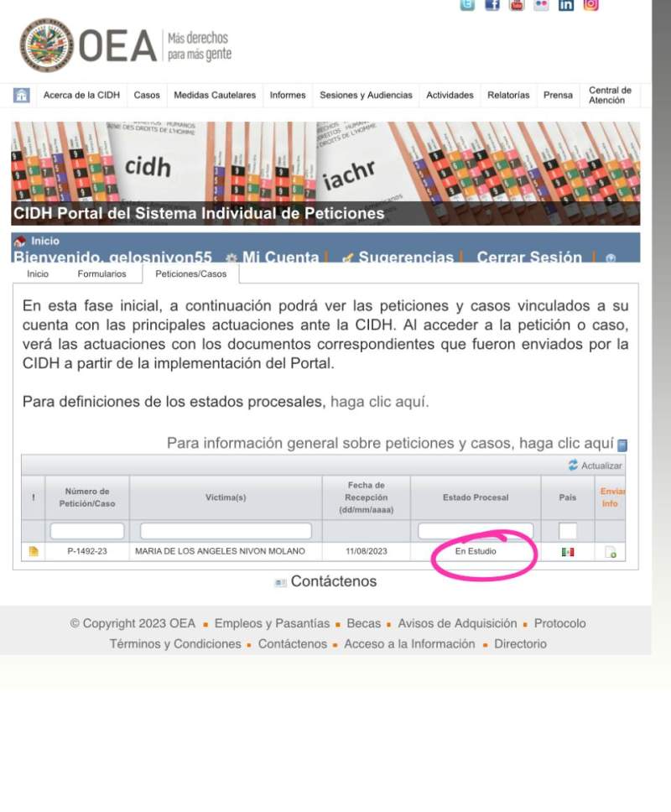Open Términos y Condiciones footer link
Screen dimensions: 671x812
175,644
